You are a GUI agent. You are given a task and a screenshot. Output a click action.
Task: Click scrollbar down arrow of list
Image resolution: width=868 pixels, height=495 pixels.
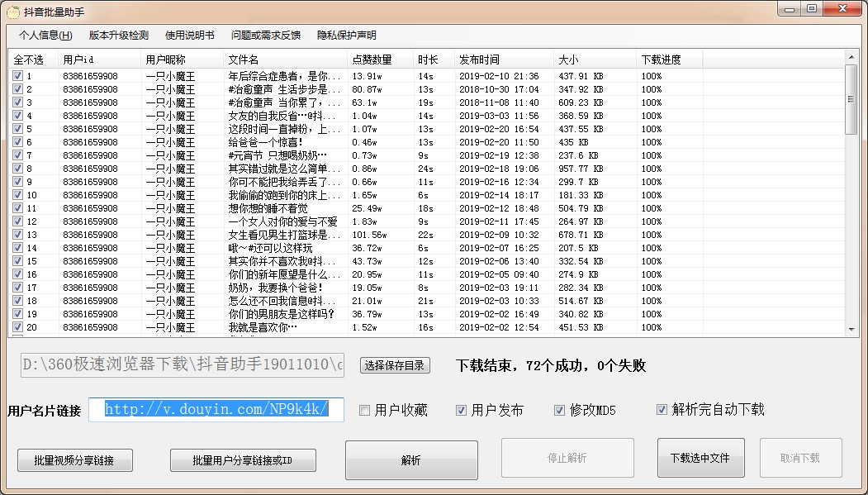pos(851,330)
